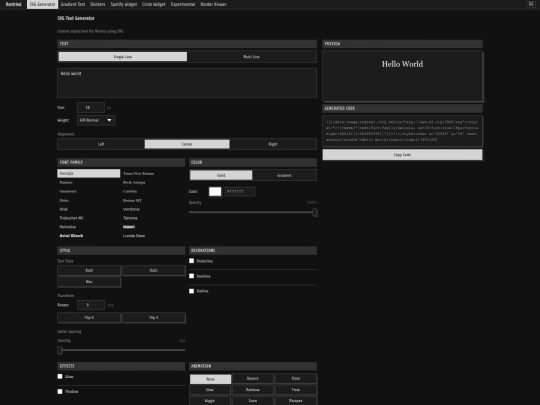The image size is (540, 405).
Task: Set alignment to Center
Action: pos(187,144)
